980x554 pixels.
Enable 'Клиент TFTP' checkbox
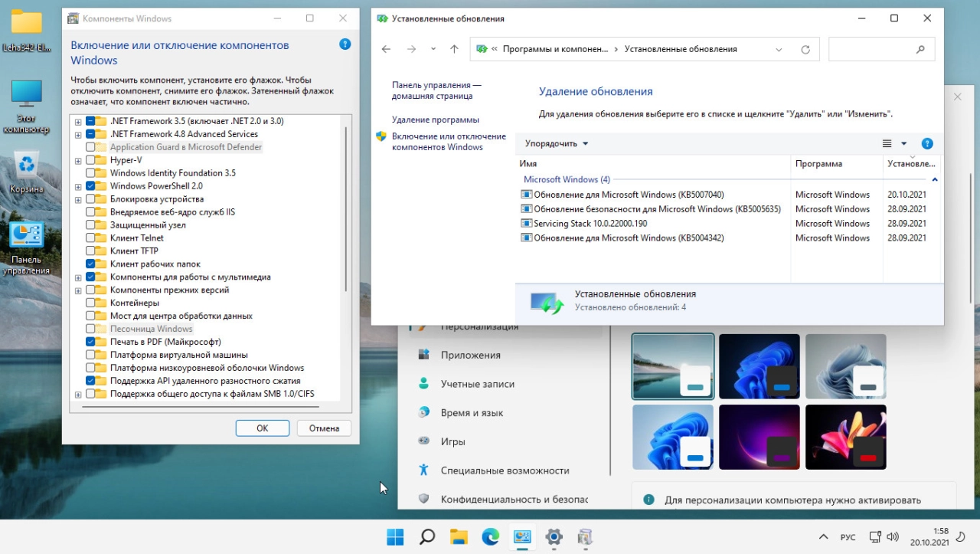(x=90, y=251)
